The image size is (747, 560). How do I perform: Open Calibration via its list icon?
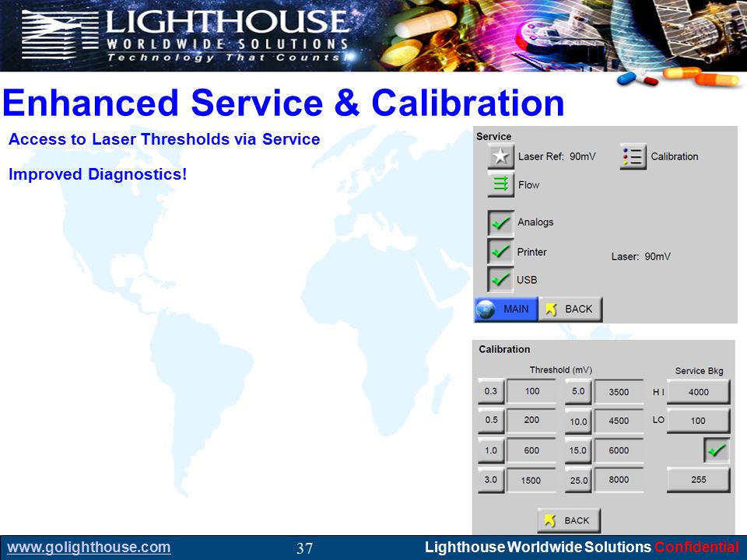pyautogui.click(x=633, y=156)
